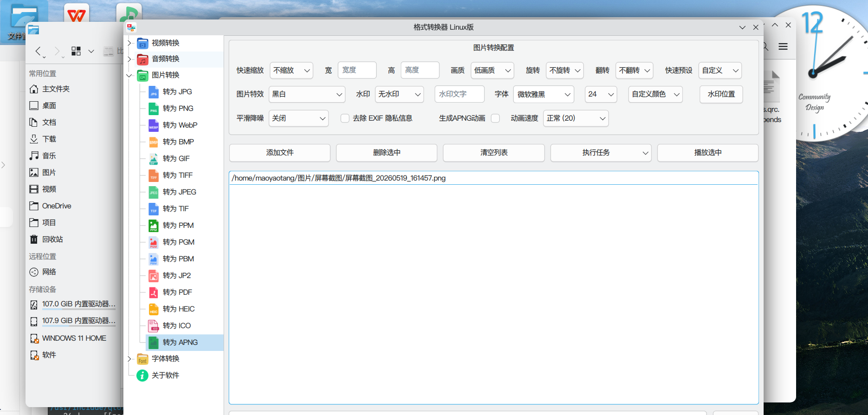Open 旋转 dropdown showing 不旋转

pos(565,71)
